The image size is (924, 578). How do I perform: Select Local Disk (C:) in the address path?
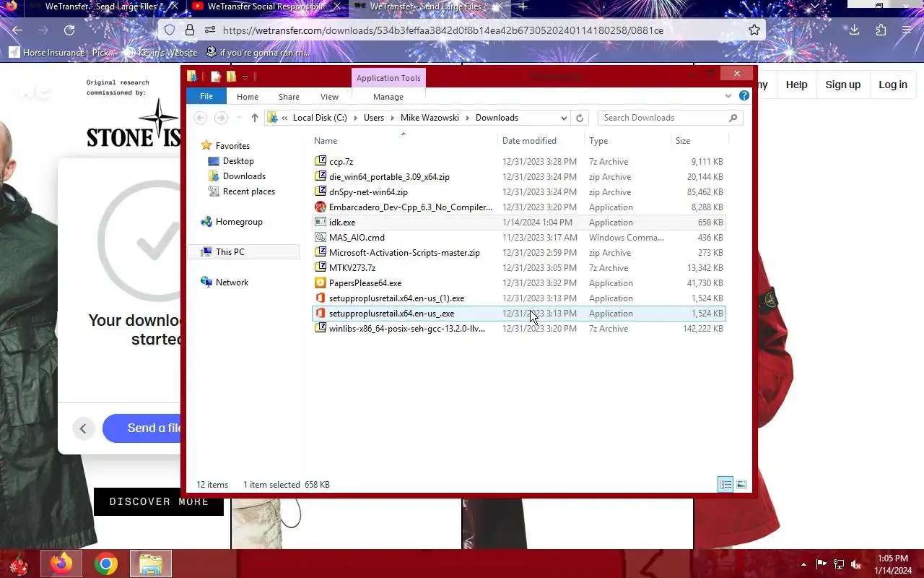click(320, 118)
